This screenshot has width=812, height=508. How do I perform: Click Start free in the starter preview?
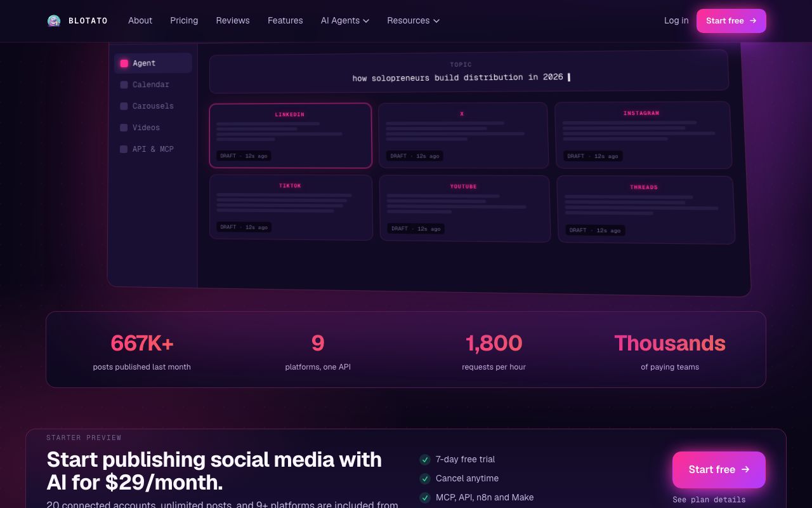coord(719,470)
